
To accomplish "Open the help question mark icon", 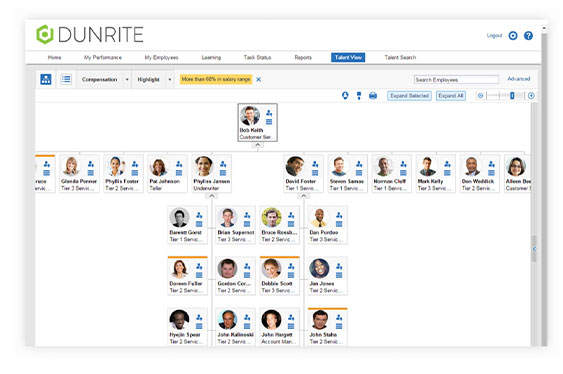I will coord(528,36).
